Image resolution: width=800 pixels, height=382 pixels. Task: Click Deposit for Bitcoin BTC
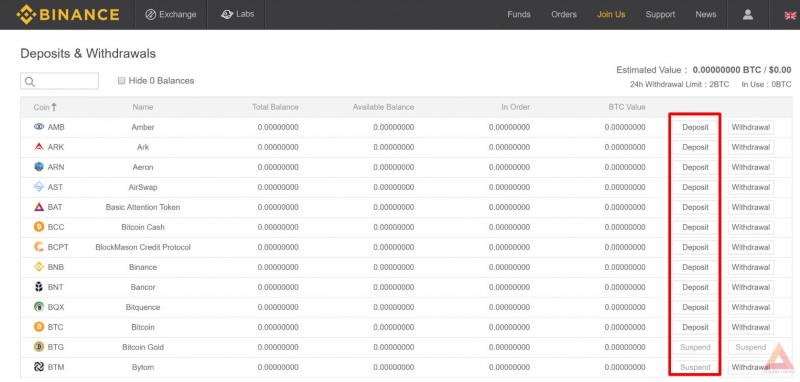coord(695,327)
